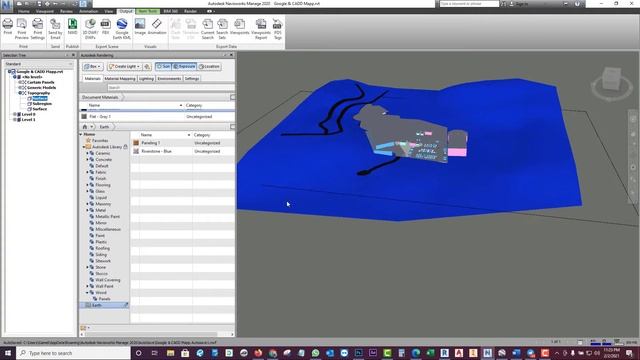Export a rendered Image from Visuals
This screenshot has height=360, width=640.
pos(140,27)
